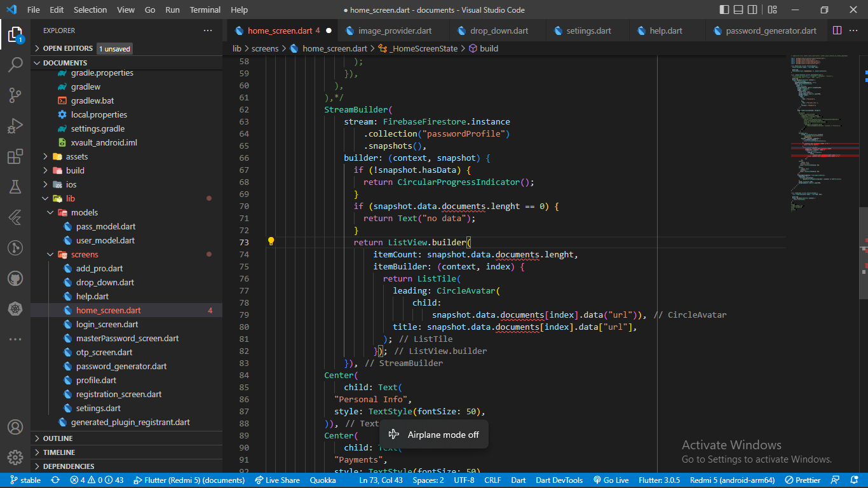Click the Spaces: 2 indentation setting
Viewport: 868px width, 488px height.
[x=428, y=480]
